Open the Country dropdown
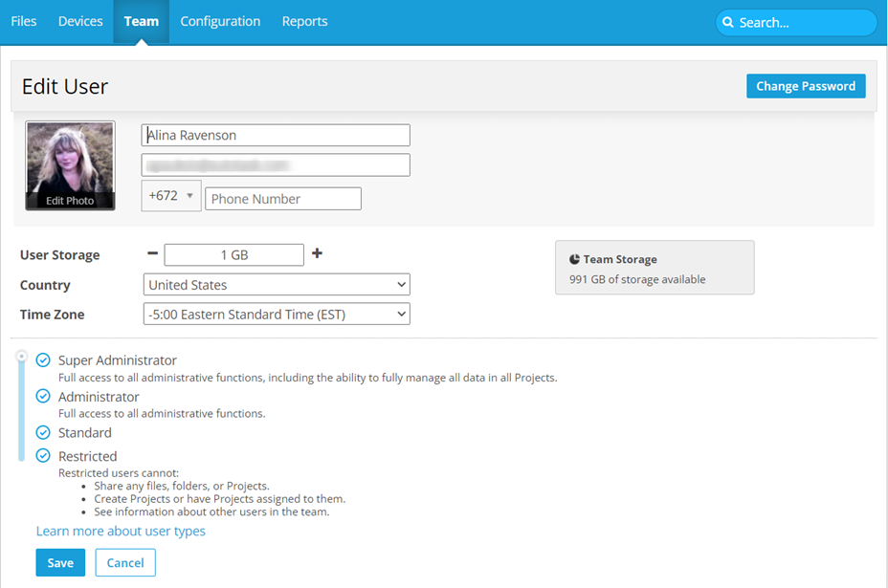The width and height of the screenshot is (888, 588). point(277,285)
